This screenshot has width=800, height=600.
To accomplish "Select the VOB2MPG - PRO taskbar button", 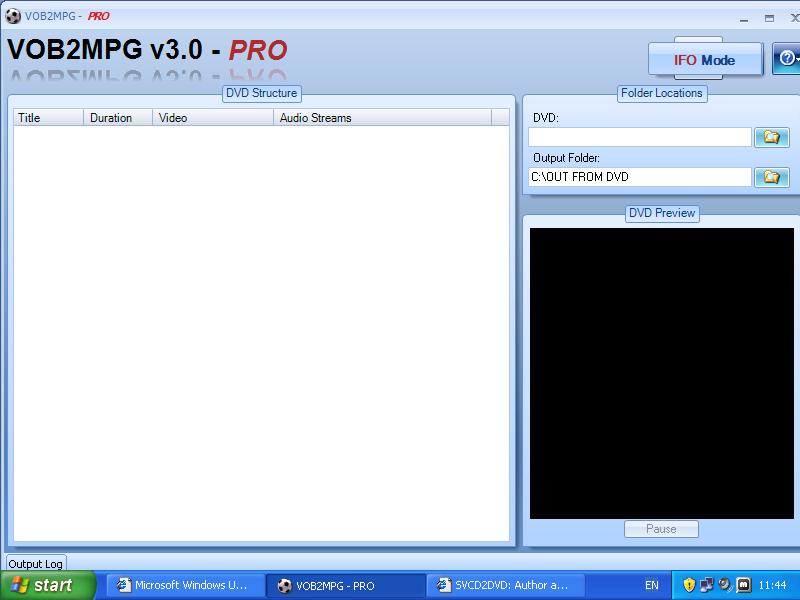I will 346,585.
